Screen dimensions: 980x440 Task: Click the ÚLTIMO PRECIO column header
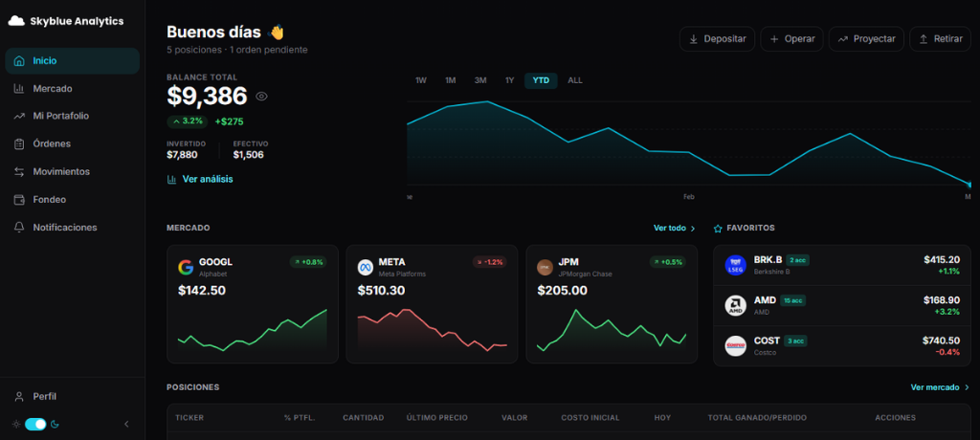[x=436, y=417]
